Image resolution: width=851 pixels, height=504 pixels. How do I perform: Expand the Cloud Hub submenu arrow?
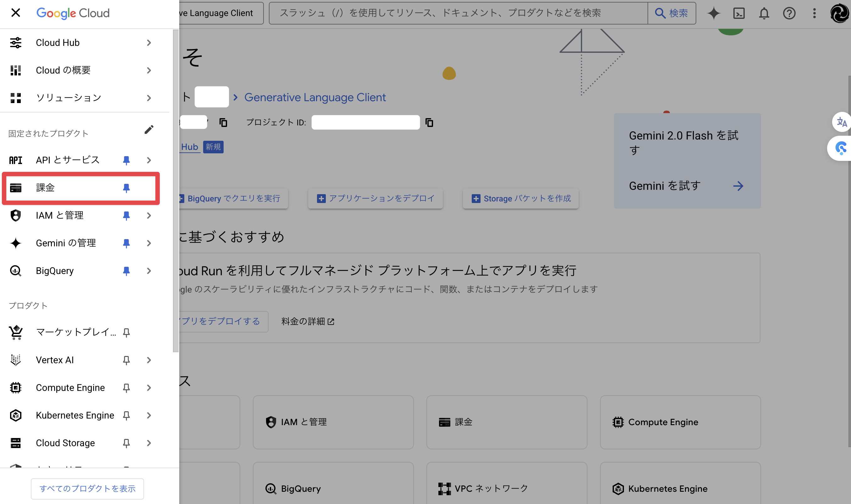tap(149, 43)
